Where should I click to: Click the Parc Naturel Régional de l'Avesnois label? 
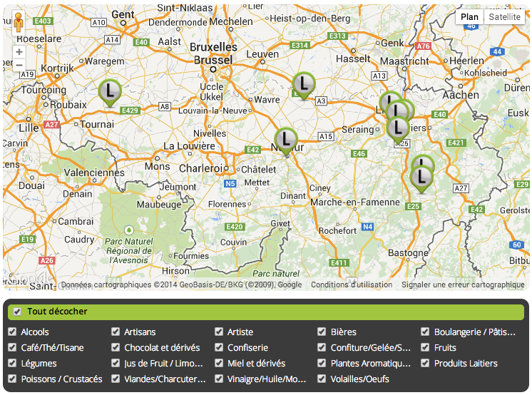coord(128,251)
